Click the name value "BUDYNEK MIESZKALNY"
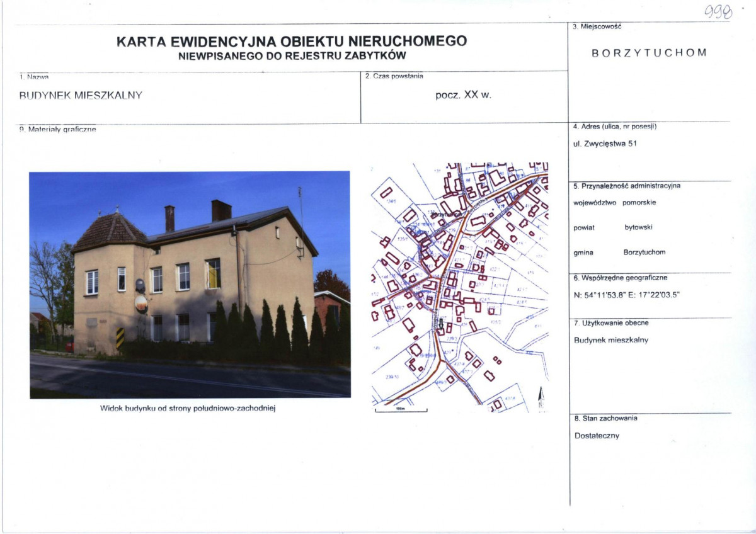This screenshot has height=534, width=756. tap(81, 96)
